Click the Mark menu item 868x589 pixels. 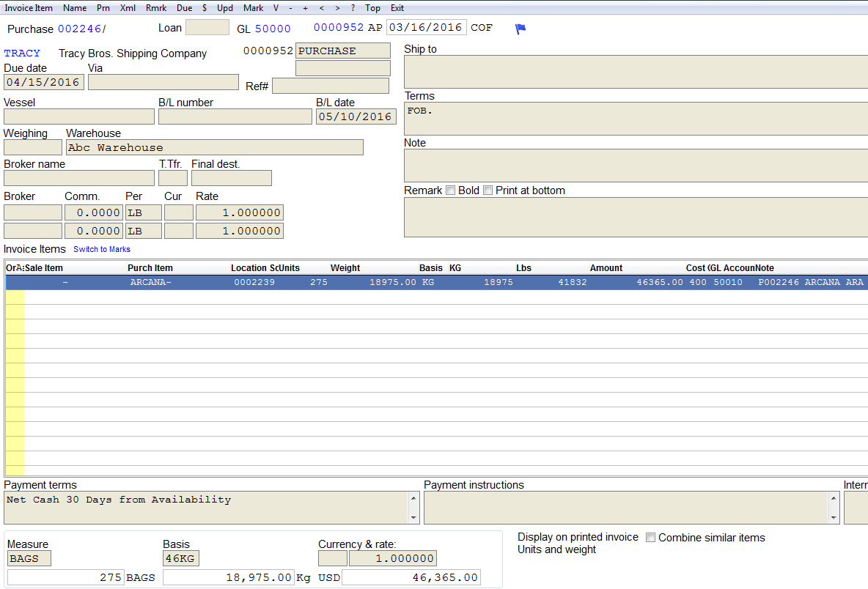pos(253,8)
